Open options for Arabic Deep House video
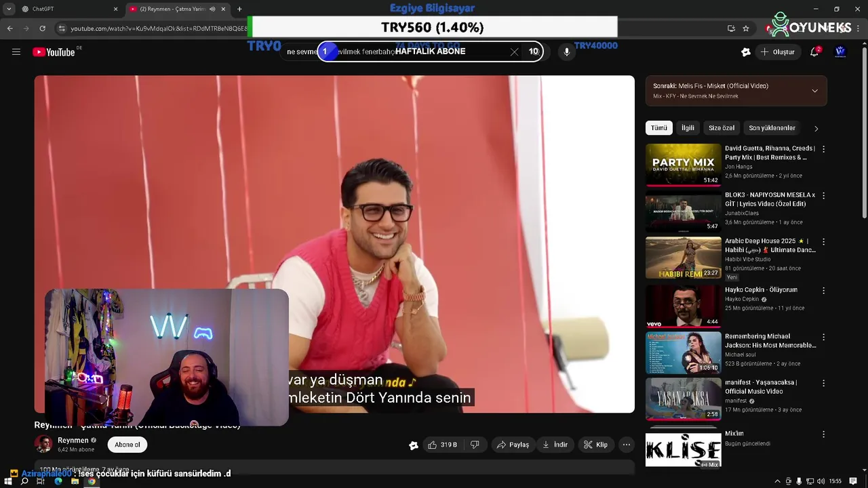This screenshot has height=488, width=868. (823, 241)
